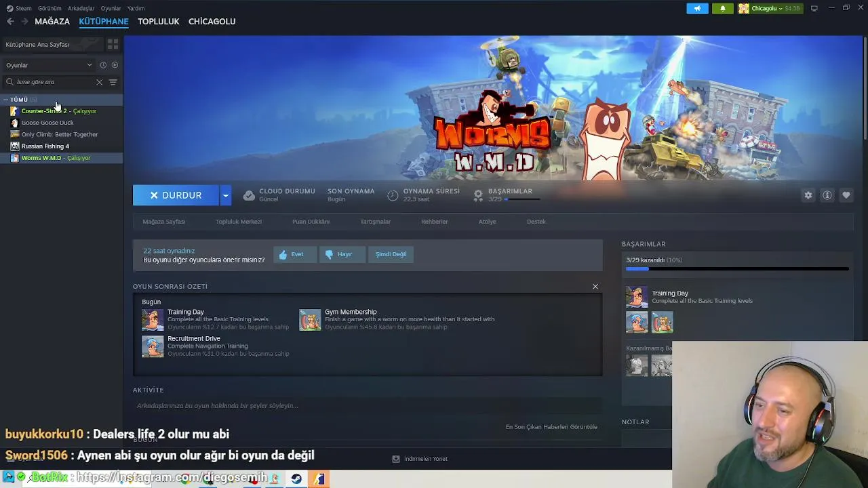Open the Oyunlar menu in menu bar
Screen dimensions: 868x488
point(111,8)
